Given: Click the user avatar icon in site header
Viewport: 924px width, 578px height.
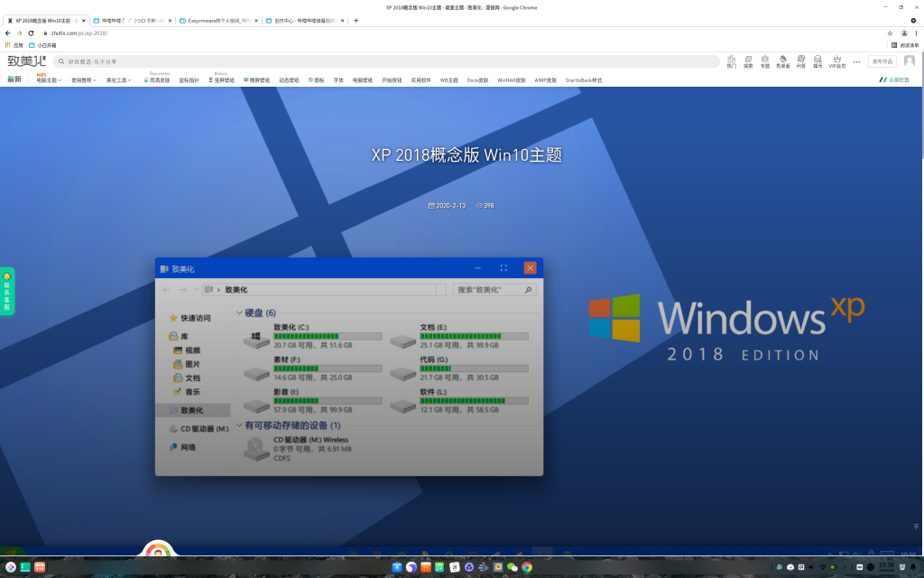Looking at the screenshot, I should [910, 61].
